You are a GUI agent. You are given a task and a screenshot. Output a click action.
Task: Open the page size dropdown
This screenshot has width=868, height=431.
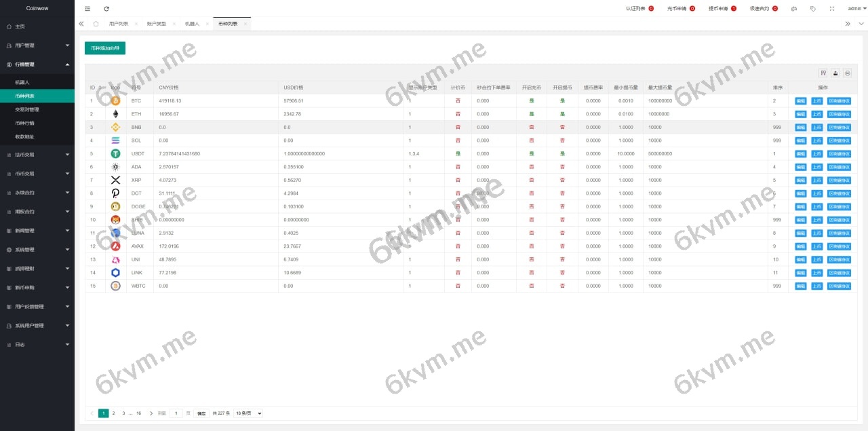click(x=248, y=413)
